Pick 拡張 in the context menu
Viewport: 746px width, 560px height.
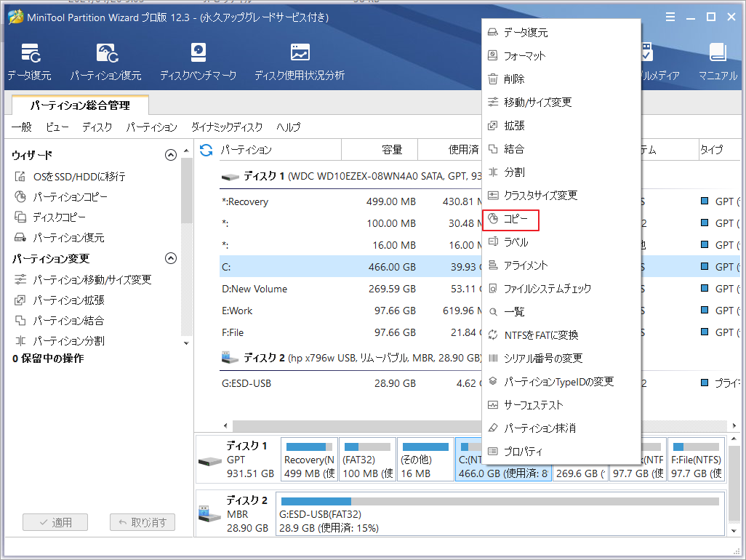(561, 126)
